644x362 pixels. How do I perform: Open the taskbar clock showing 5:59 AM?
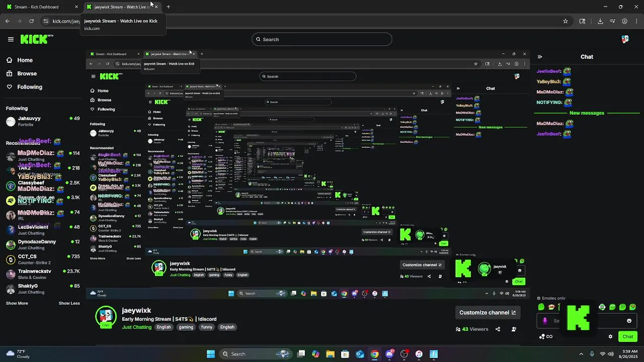click(629, 354)
